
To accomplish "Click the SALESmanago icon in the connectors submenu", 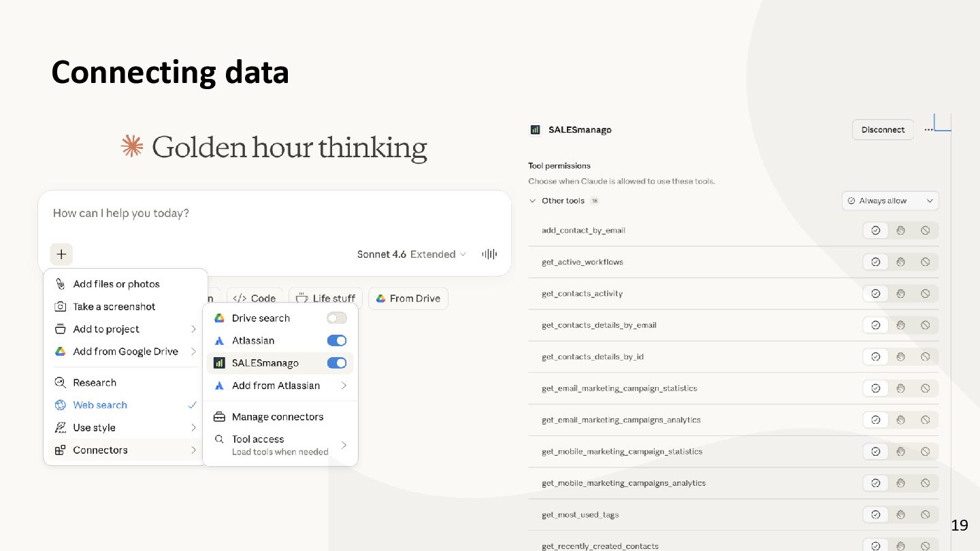I will coord(219,363).
